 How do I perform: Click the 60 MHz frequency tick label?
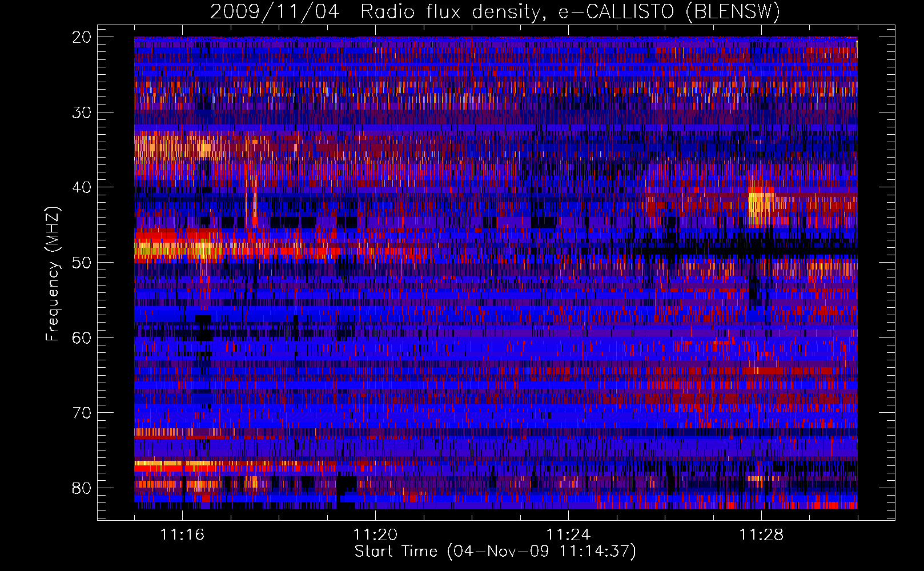82,337
